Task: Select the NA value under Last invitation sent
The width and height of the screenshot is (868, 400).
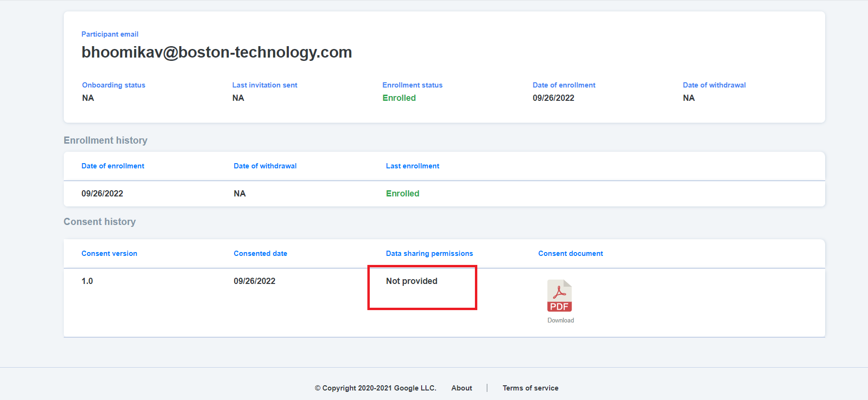Action: [238, 98]
